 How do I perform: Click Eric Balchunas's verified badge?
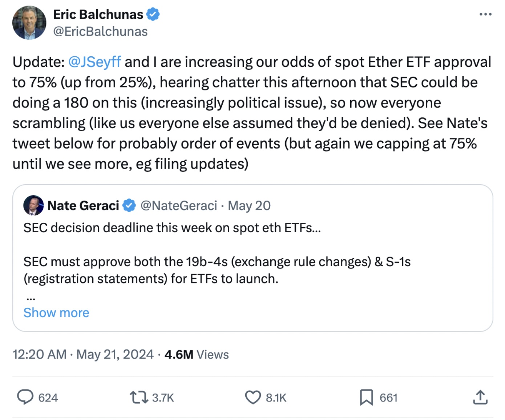click(153, 15)
